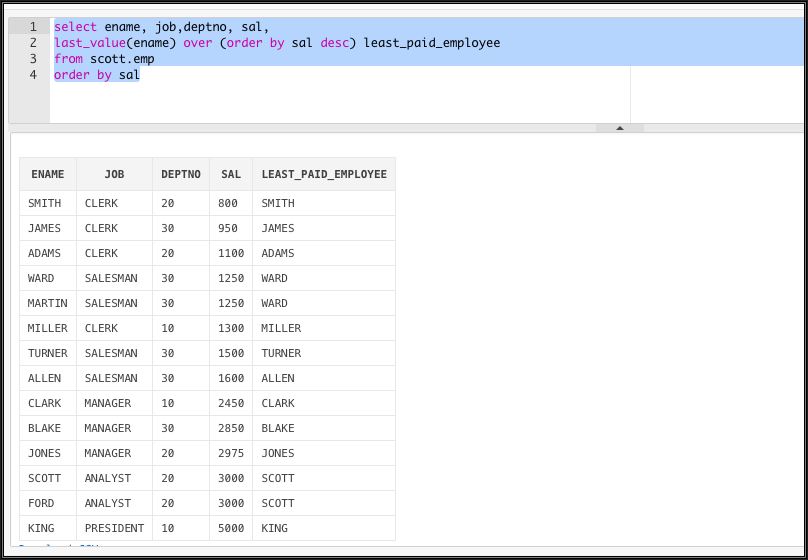Click line number 3 in the editor gutter

coord(33,59)
